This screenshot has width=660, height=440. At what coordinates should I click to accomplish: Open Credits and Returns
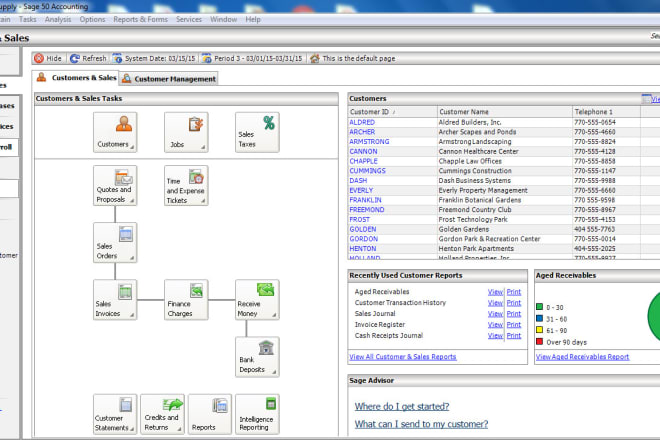[x=162, y=414]
